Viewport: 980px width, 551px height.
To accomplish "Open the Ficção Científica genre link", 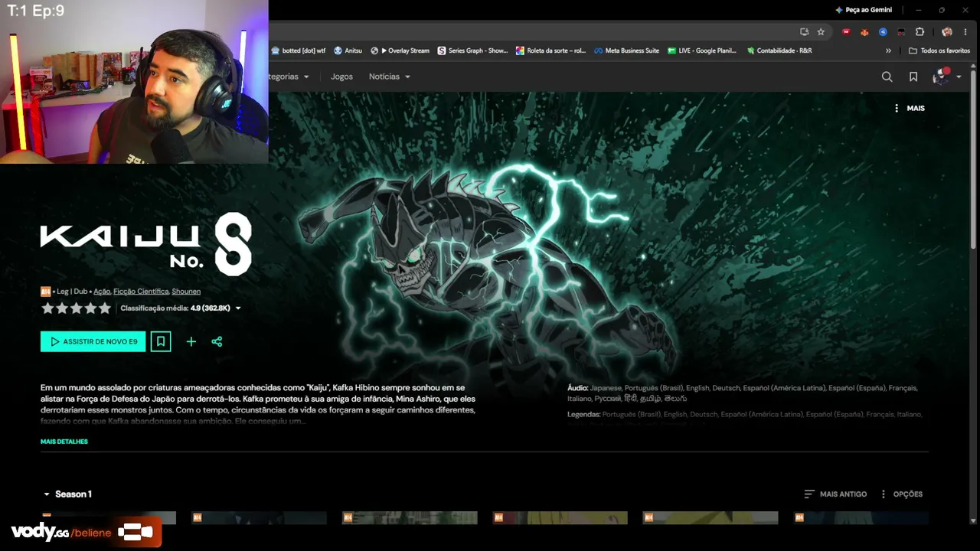I will pos(141,292).
